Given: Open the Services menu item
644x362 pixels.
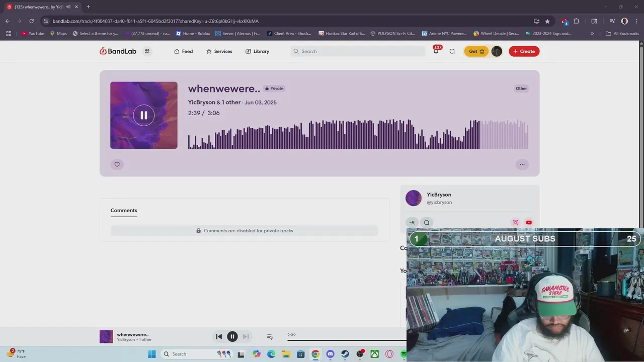Looking at the screenshot, I should click(219, 51).
